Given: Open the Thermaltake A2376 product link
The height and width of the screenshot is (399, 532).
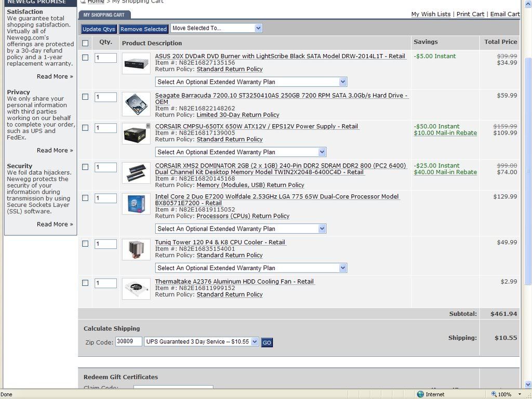Looking at the screenshot, I should [234, 282].
